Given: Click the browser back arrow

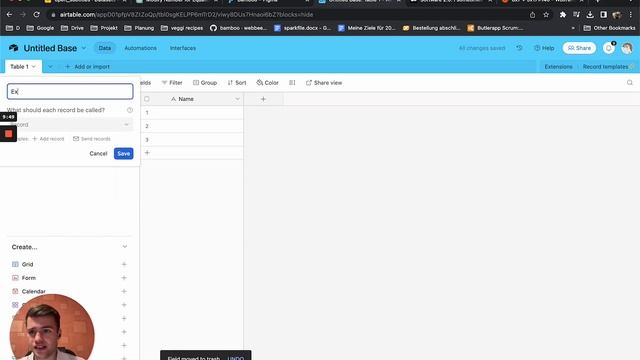Looking at the screenshot, I should [9, 15].
